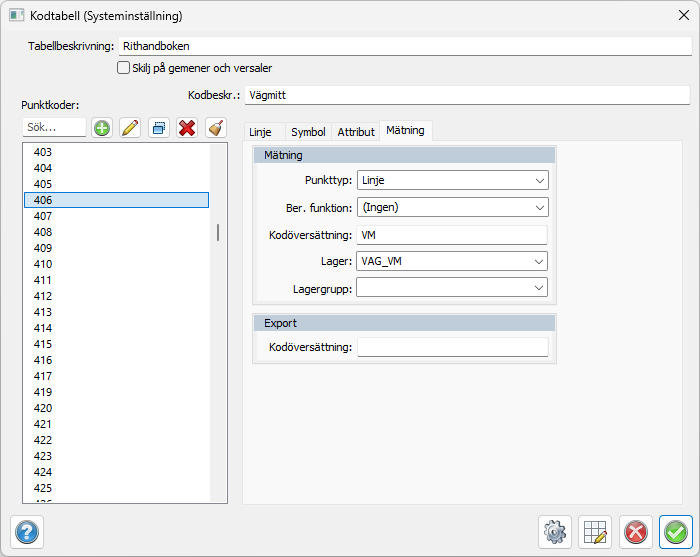This screenshot has height=557, width=700.
Task: Cancel with the red X button
Action: (635, 532)
